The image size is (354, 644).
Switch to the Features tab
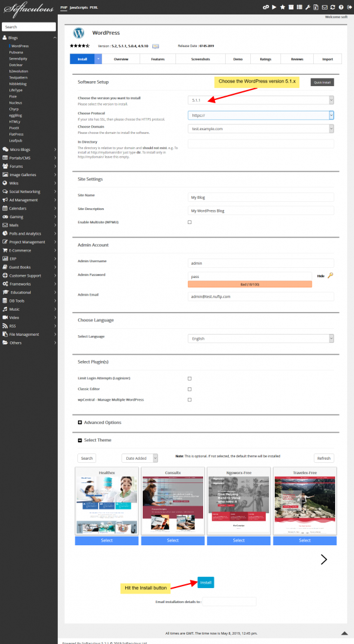click(158, 59)
